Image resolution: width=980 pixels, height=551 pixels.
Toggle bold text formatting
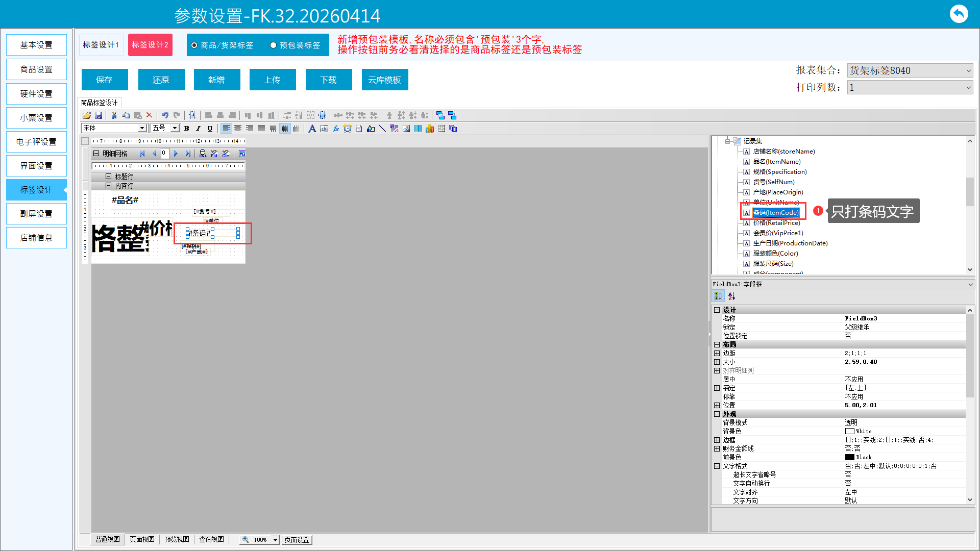(187, 129)
